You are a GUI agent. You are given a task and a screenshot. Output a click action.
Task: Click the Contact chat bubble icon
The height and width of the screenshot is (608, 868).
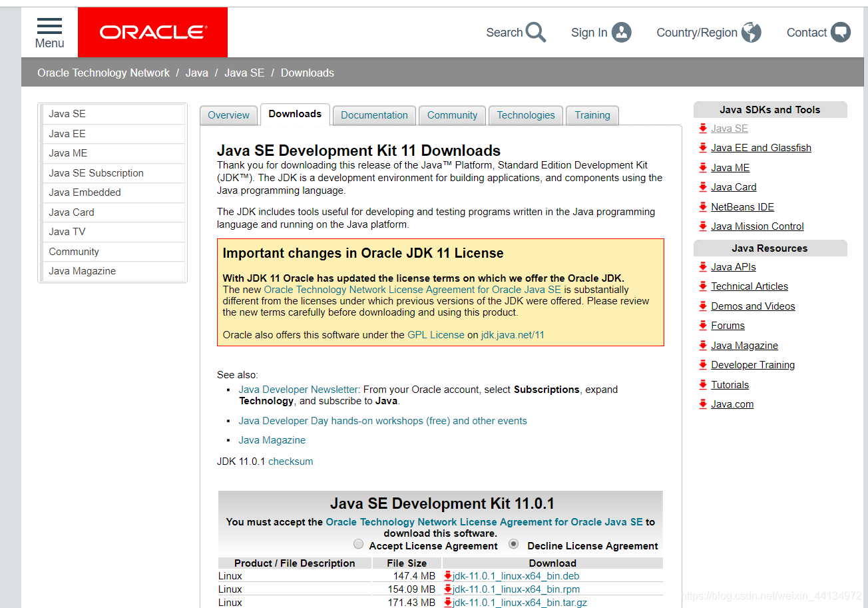(841, 32)
